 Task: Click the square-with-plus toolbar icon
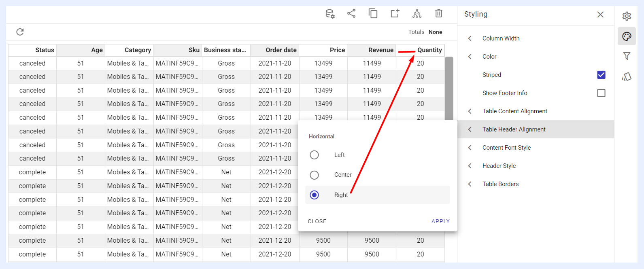pos(395,13)
